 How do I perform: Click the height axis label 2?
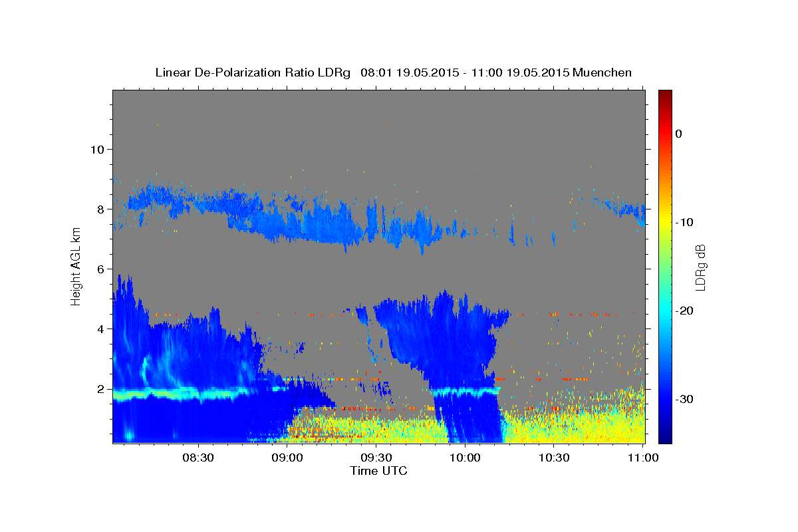click(100, 388)
